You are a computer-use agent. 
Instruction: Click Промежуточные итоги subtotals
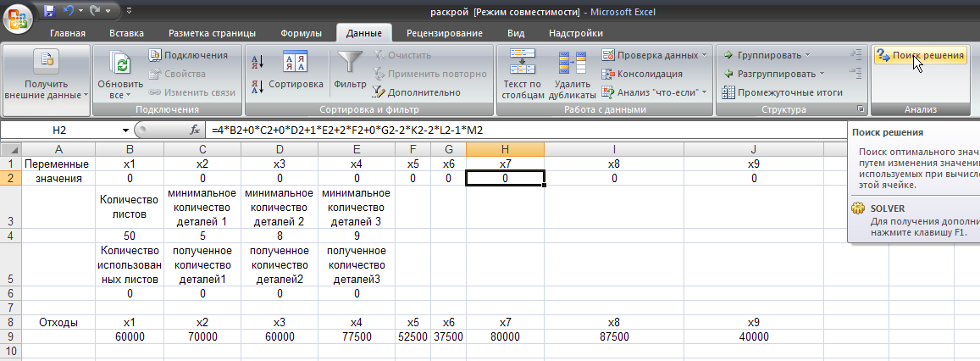click(x=783, y=92)
